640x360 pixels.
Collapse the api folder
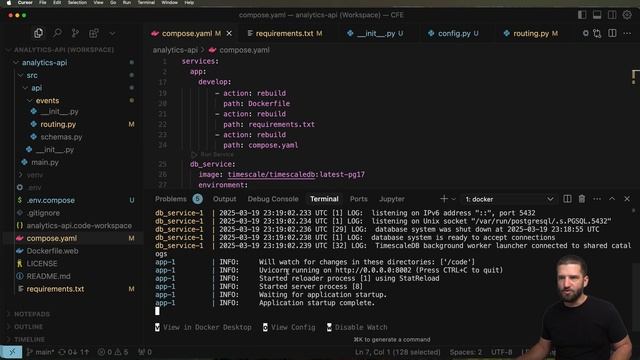(36, 88)
